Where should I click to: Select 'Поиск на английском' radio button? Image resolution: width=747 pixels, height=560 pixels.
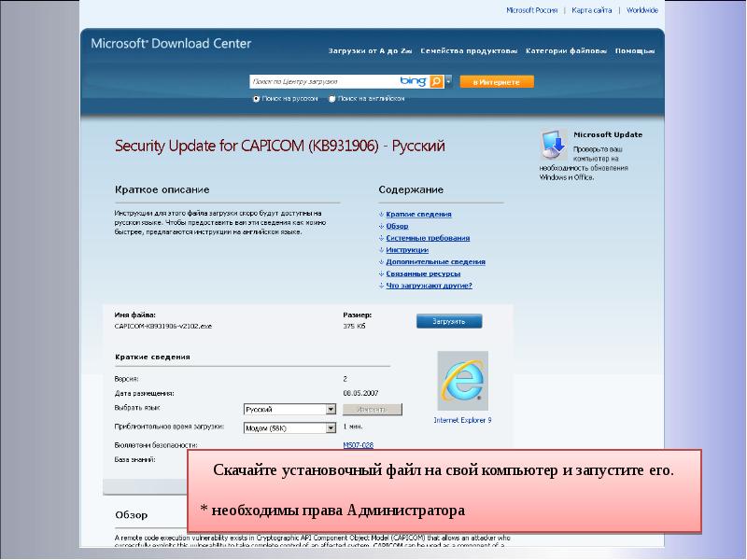point(332,98)
